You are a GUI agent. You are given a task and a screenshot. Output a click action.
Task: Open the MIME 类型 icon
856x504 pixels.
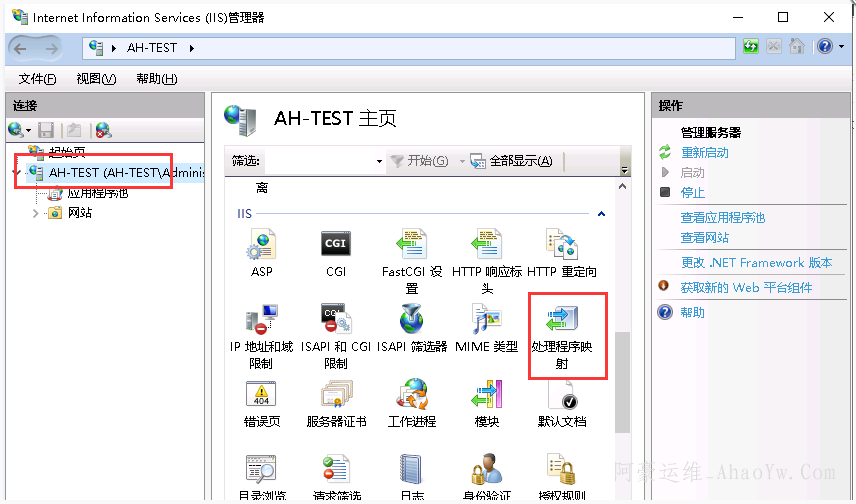pos(486,322)
